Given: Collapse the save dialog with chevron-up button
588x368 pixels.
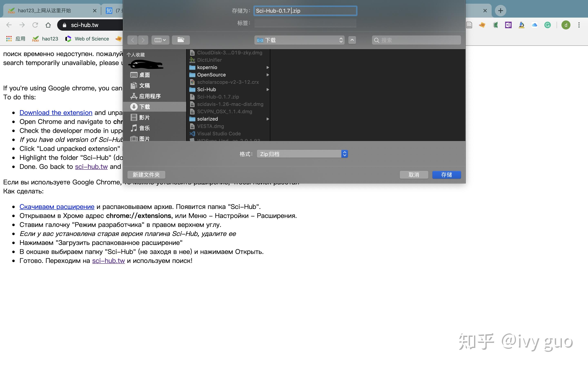Looking at the screenshot, I should 352,40.
